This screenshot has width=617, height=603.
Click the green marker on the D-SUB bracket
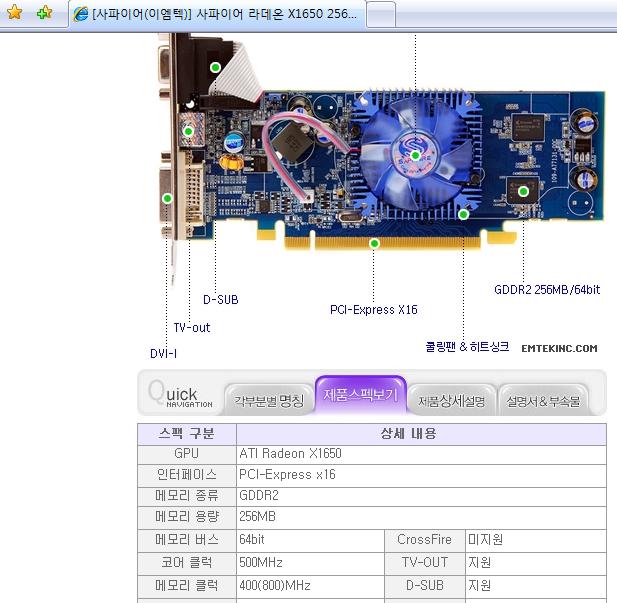click(215, 67)
